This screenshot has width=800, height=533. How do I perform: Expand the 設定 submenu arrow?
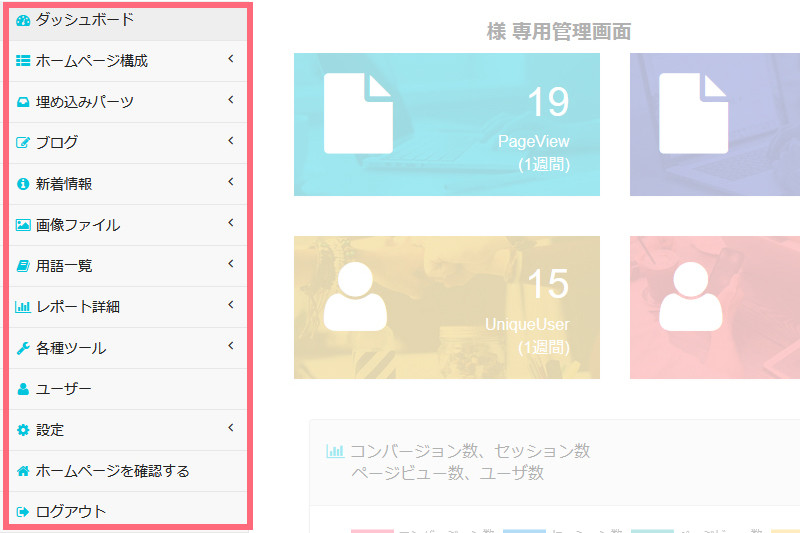pyautogui.click(x=230, y=428)
